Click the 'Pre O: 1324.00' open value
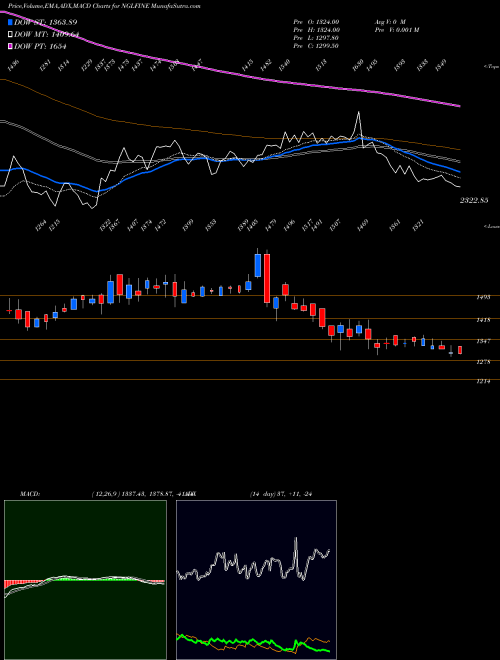 click(x=317, y=21)
